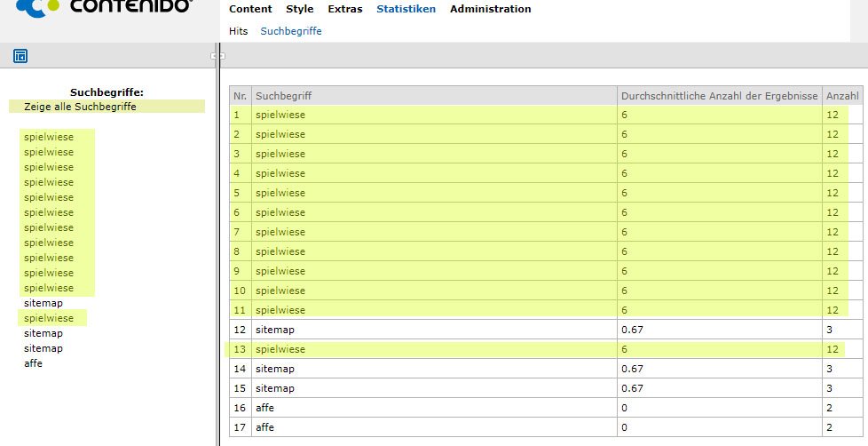Click the 'Nr.' column header
The width and height of the screenshot is (868, 446).
240,95
